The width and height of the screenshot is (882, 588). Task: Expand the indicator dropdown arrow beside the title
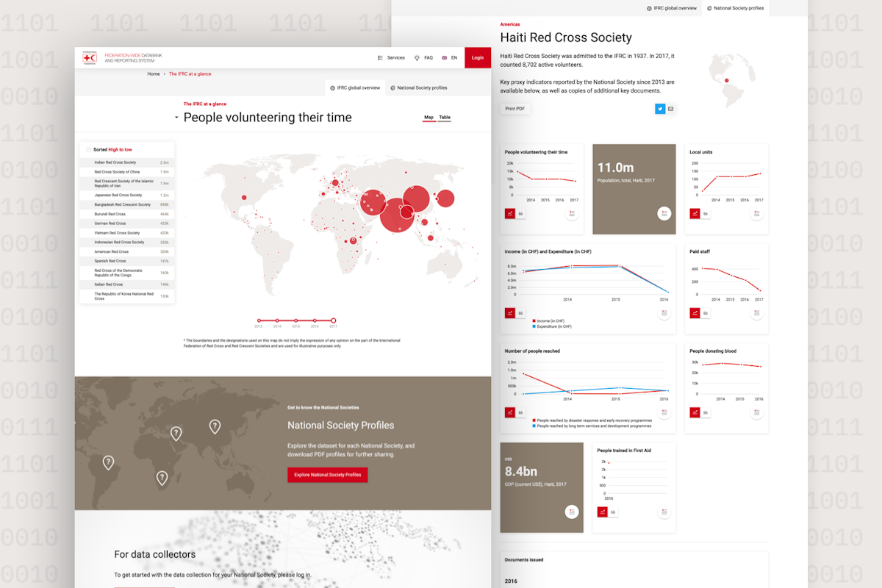coord(176,118)
